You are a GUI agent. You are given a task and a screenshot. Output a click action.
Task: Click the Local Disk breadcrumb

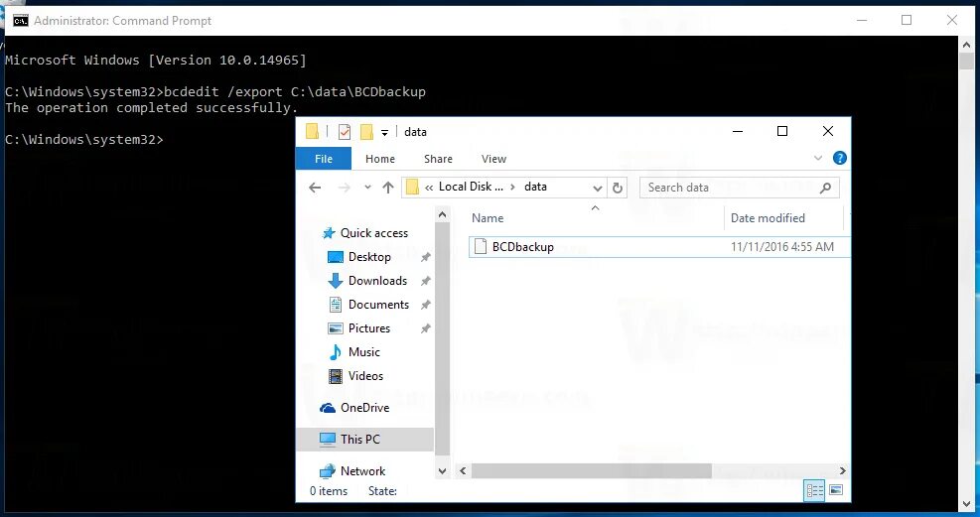471,187
